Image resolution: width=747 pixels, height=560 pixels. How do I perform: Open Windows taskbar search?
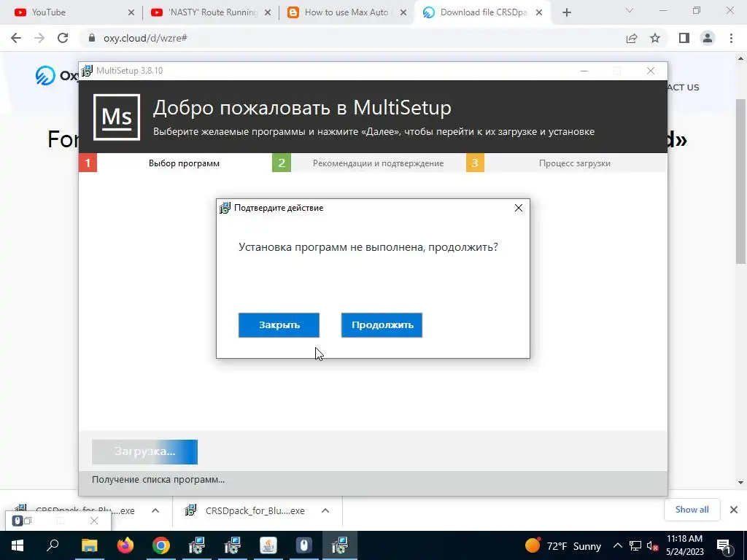pyautogui.click(x=53, y=545)
